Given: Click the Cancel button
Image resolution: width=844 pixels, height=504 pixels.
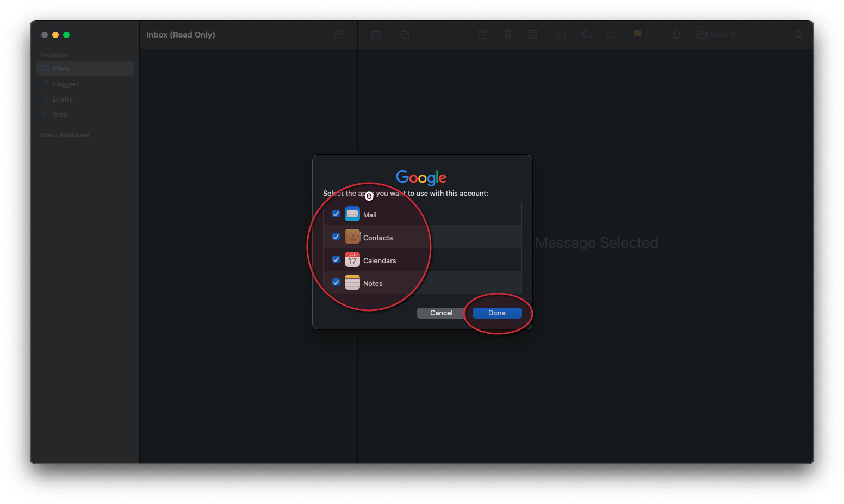Looking at the screenshot, I should 441,313.
